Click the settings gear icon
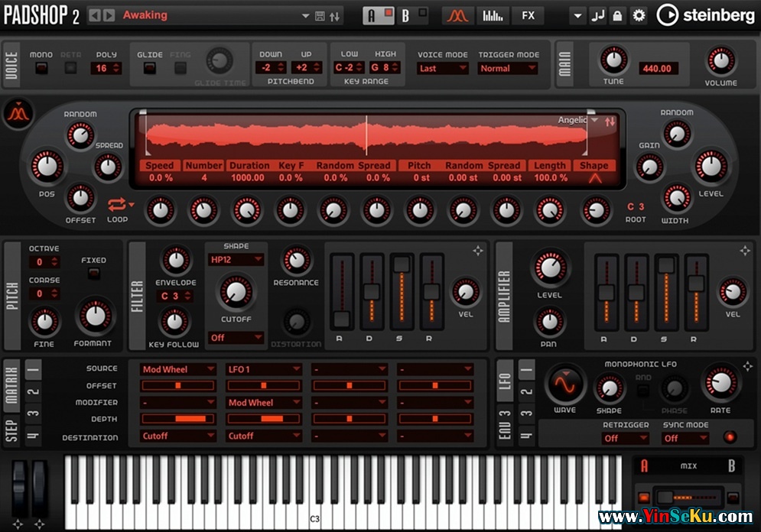 pos(639,15)
